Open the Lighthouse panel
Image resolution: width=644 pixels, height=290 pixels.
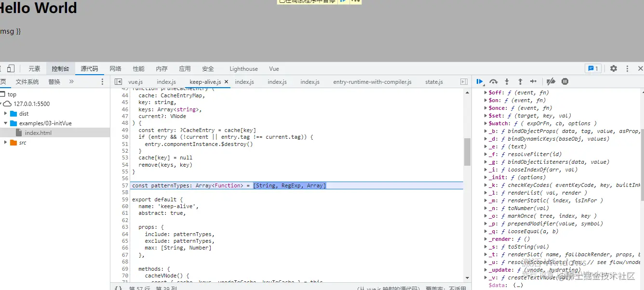(244, 69)
